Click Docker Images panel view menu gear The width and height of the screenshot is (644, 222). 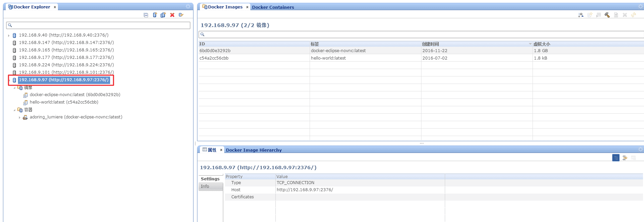coord(640,7)
